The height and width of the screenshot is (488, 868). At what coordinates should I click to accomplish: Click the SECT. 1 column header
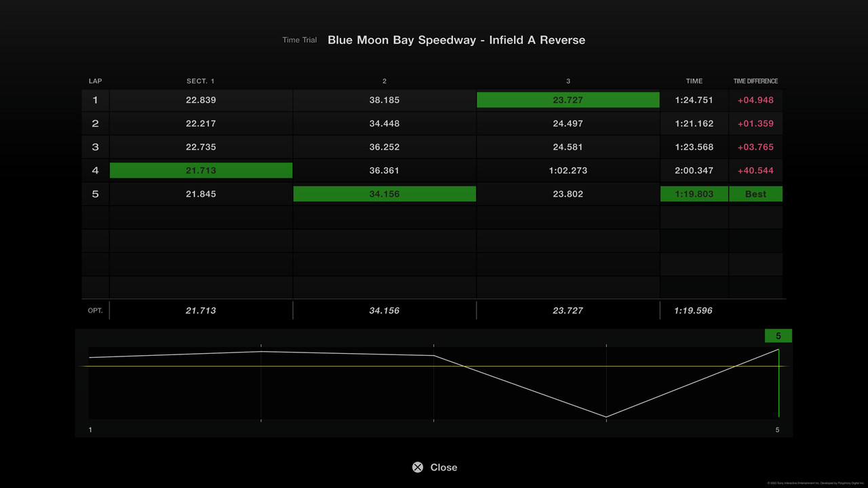[201, 81]
